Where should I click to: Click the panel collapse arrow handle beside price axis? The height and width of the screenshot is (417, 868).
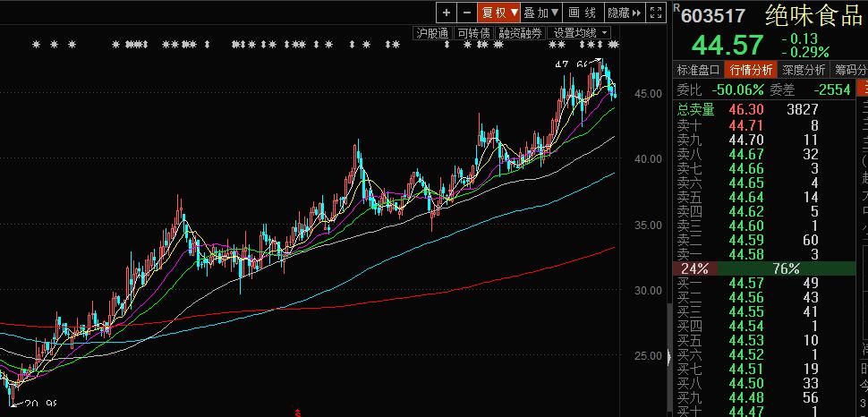pos(669,358)
